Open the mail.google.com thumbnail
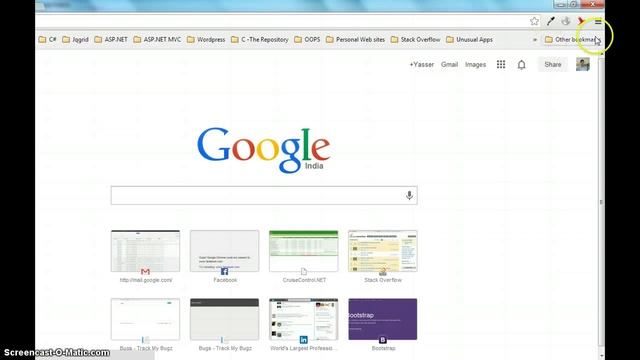 (x=145, y=251)
